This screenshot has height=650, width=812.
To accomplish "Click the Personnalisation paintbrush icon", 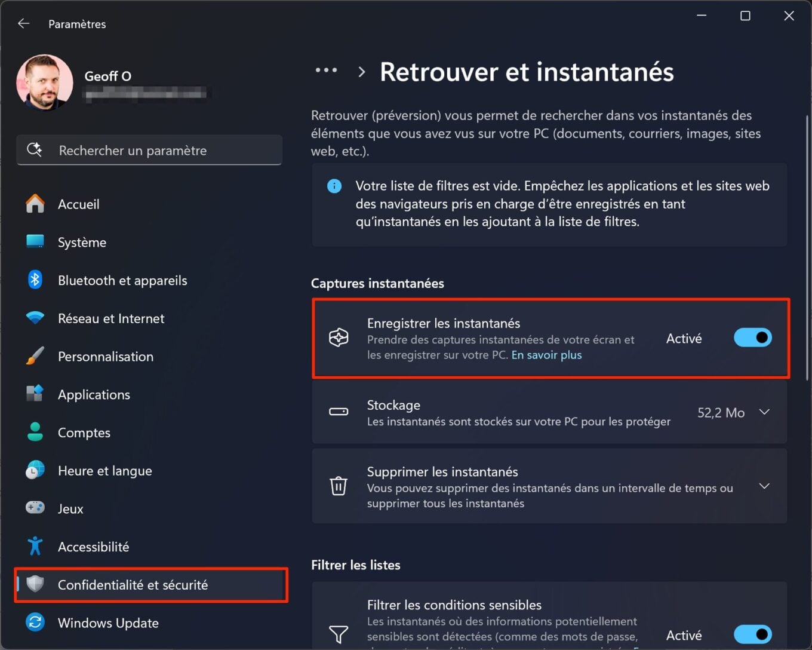I will pos(35,356).
